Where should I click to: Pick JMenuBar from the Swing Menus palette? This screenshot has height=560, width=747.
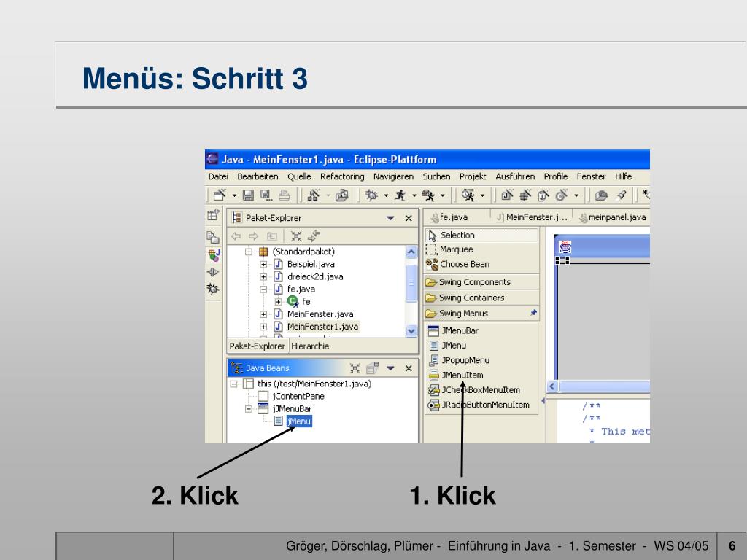pos(481,330)
